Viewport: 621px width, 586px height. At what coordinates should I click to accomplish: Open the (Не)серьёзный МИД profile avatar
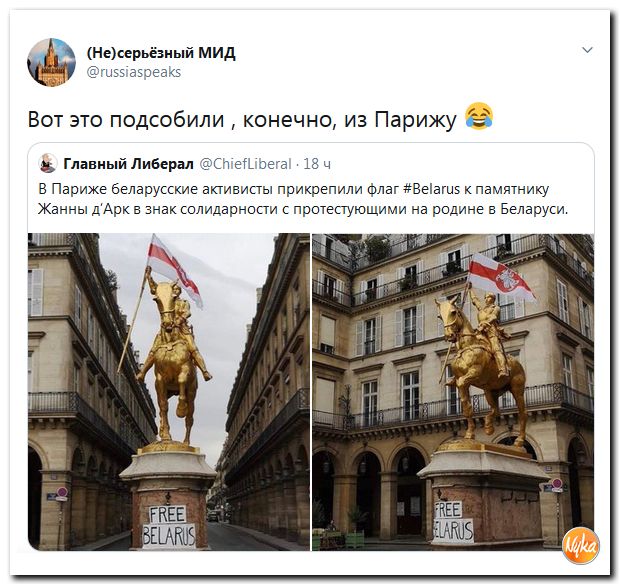[51, 62]
